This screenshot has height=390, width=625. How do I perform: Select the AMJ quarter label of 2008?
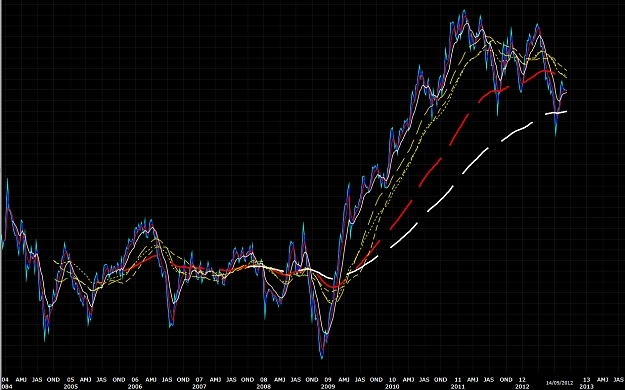click(279, 380)
